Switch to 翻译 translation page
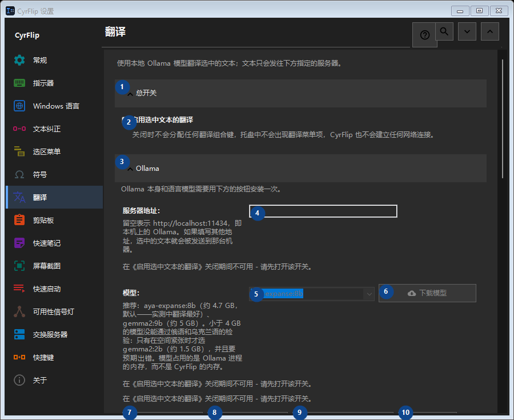The image size is (514, 420). tap(54, 197)
